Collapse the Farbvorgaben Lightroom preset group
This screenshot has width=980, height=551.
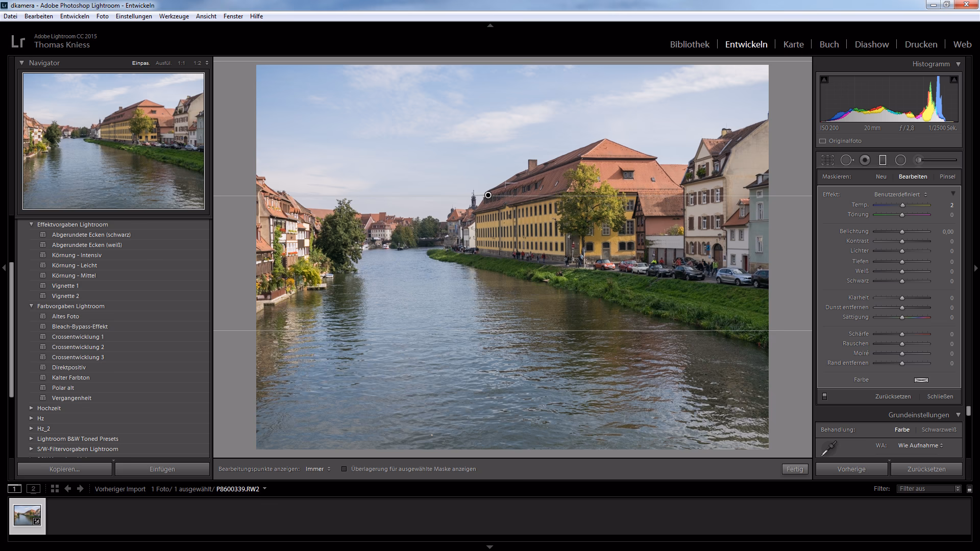coord(32,306)
